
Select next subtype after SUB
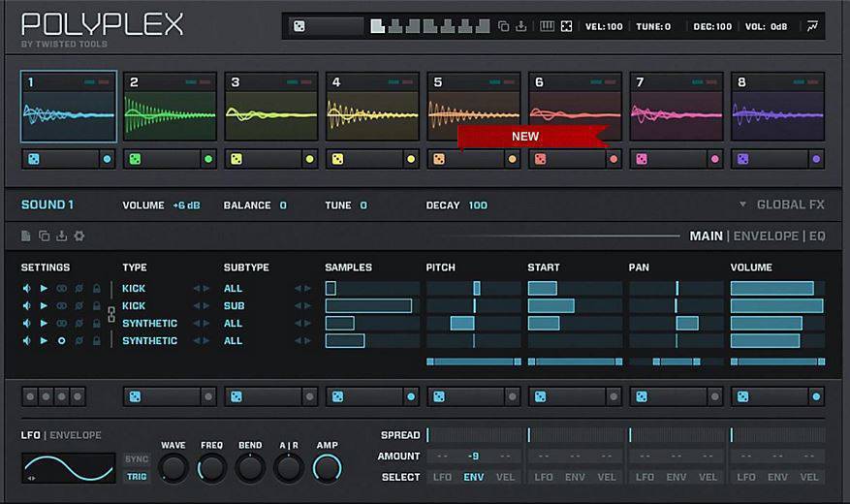307,305
